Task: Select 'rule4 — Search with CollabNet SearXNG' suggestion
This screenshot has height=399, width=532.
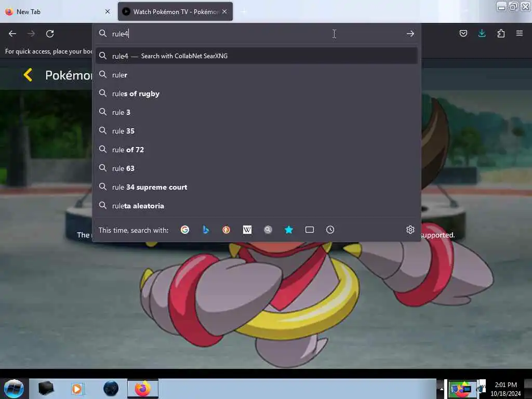Action: [257, 56]
